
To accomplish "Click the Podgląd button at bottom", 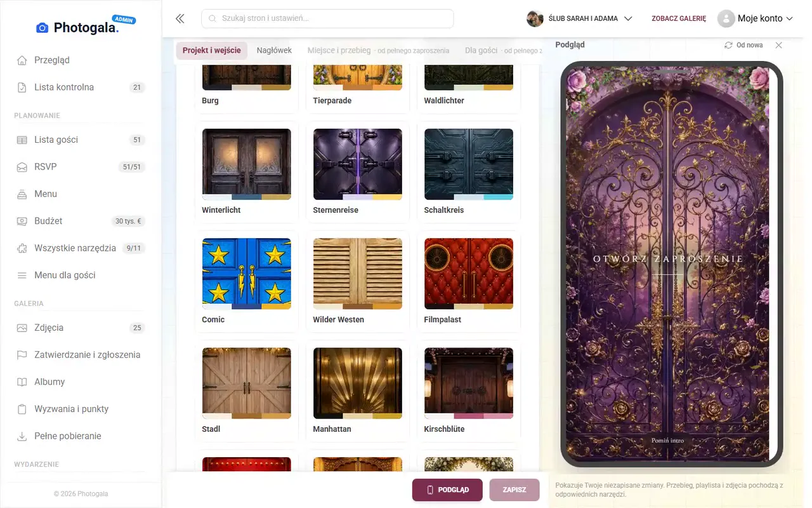I will (x=447, y=490).
